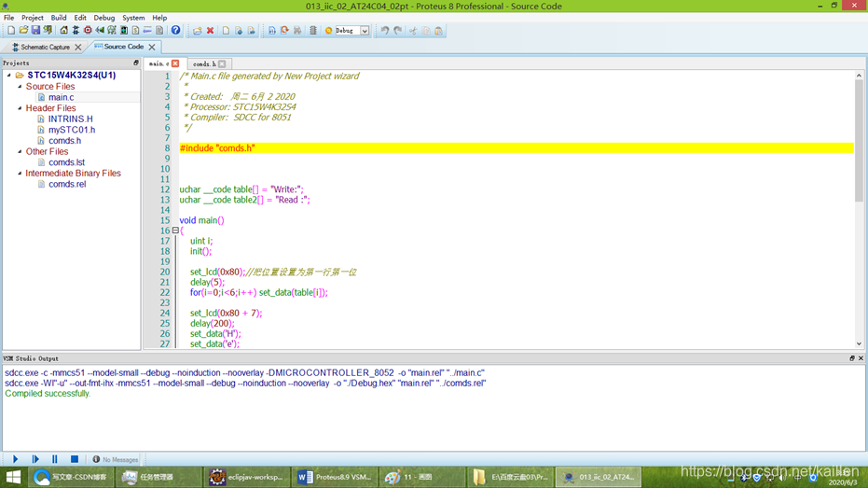Viewport: 868px width, 489px height.
Task: Run the simulation with Play button
Action: (x=16, y=459)
